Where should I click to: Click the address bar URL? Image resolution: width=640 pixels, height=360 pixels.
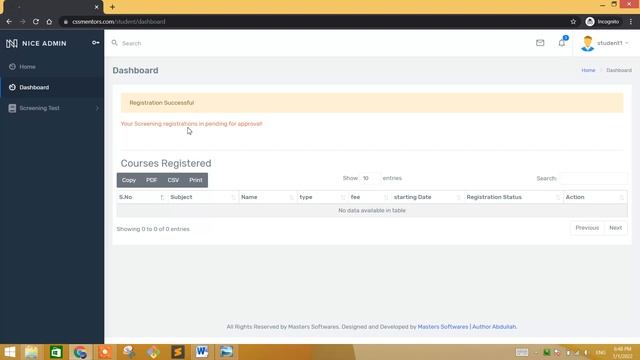[x=118, y=22]
